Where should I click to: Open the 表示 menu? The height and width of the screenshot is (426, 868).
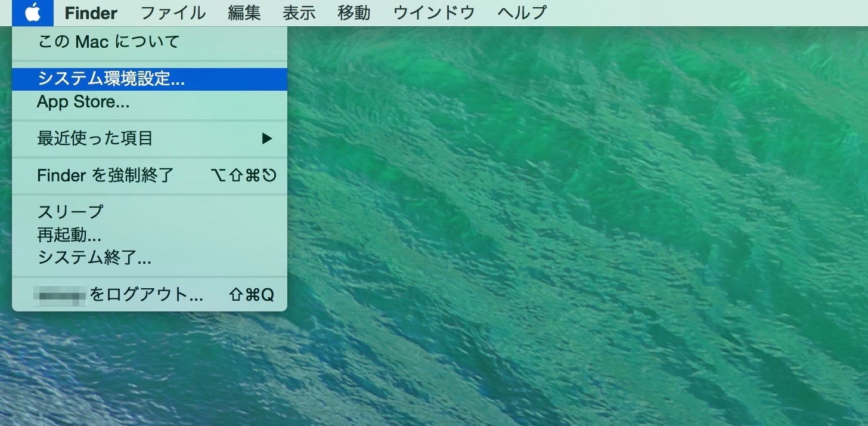[x=299, y=13]
